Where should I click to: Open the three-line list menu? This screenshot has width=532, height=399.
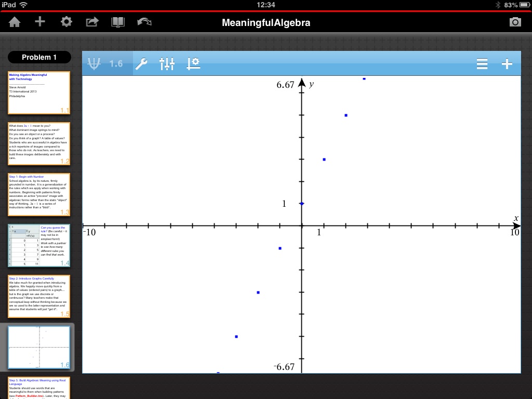482,64
